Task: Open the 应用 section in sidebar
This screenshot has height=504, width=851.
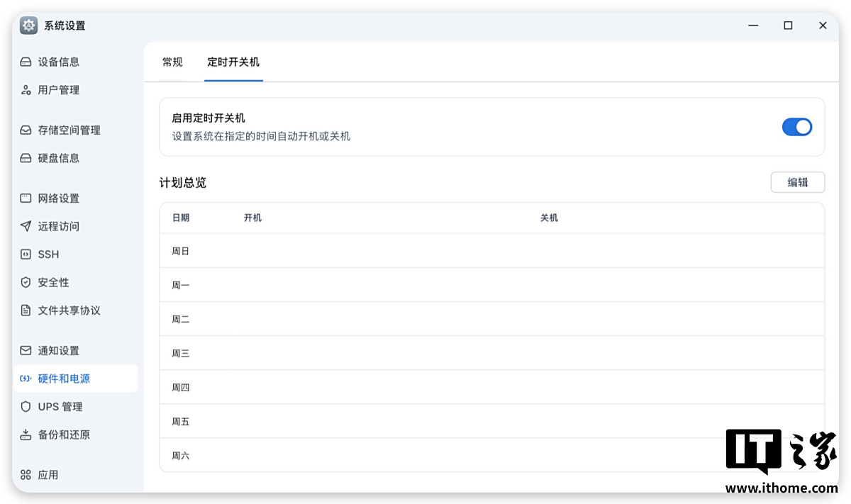Action: coord(48,475)
